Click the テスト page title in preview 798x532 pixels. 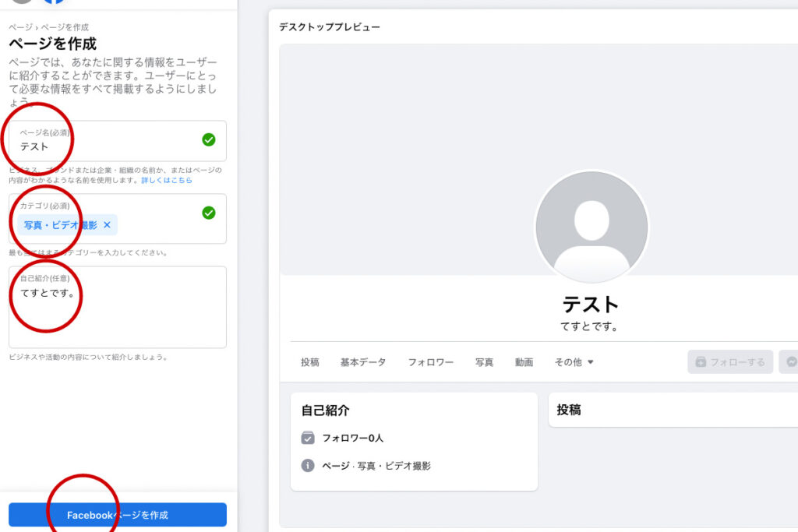(x=591, y=304)
